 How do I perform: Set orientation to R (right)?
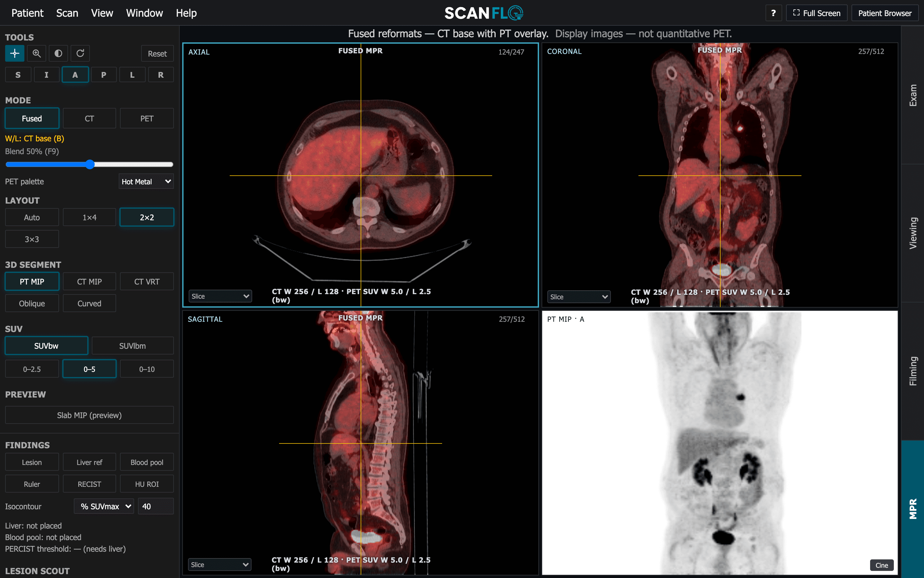coord(161,74)
